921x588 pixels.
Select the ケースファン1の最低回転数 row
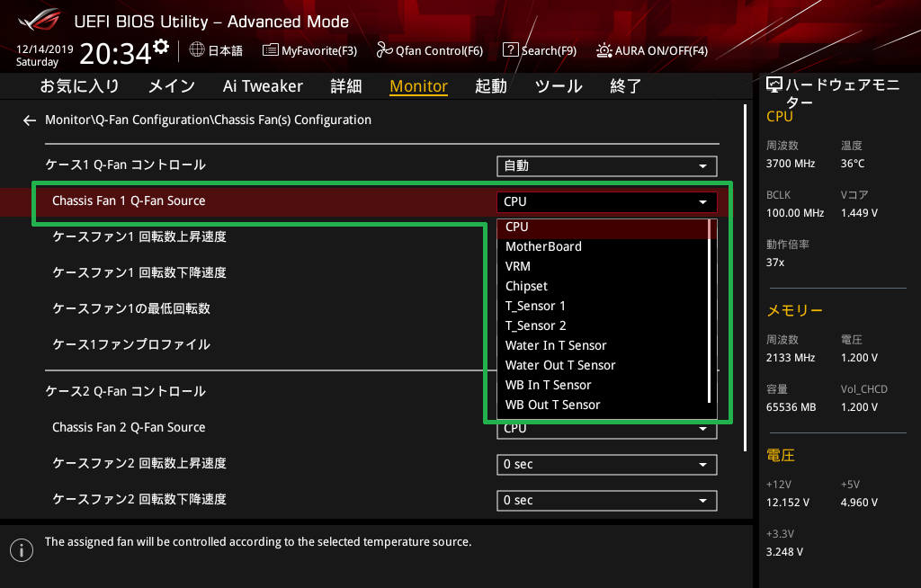coord(131,309)
